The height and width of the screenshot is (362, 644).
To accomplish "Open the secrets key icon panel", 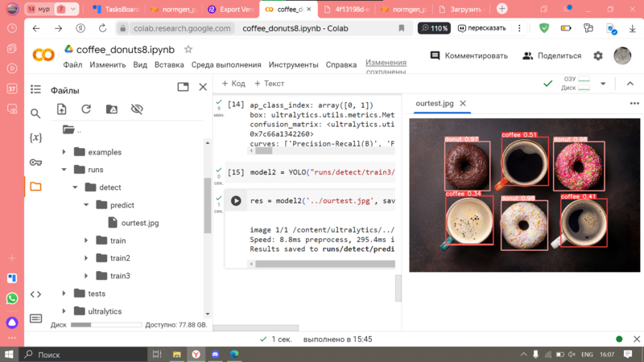I will 35,162.
